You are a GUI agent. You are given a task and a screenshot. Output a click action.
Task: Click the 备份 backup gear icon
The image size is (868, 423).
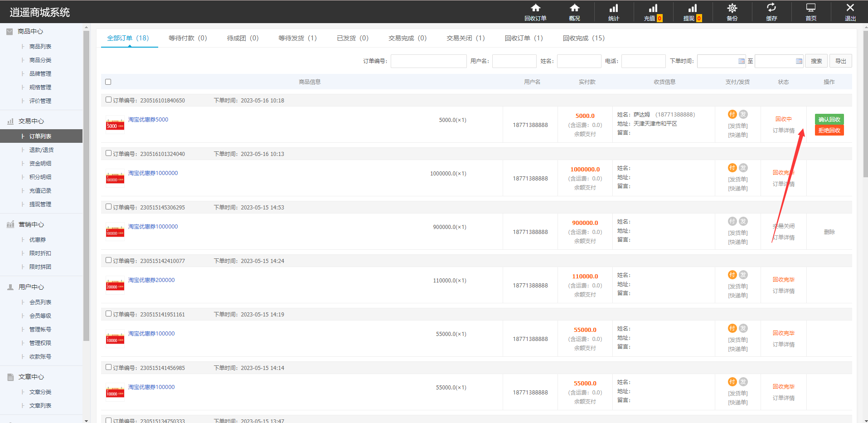click(732, 8)
